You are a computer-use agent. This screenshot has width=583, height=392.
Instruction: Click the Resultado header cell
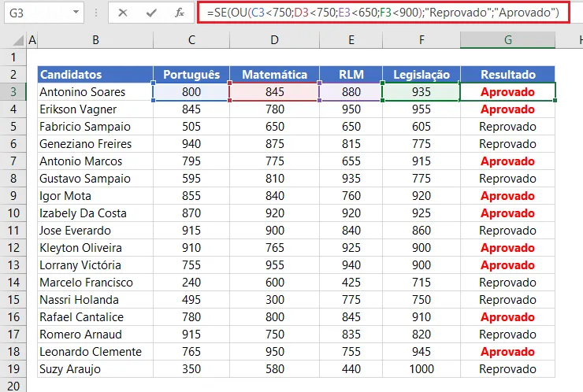pyautogui.click(x=508, y=74)
